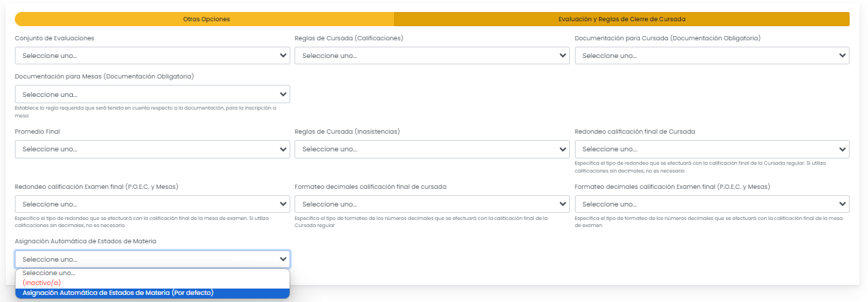Open the Conjunto de Evaluaciones dropdown

153,55
